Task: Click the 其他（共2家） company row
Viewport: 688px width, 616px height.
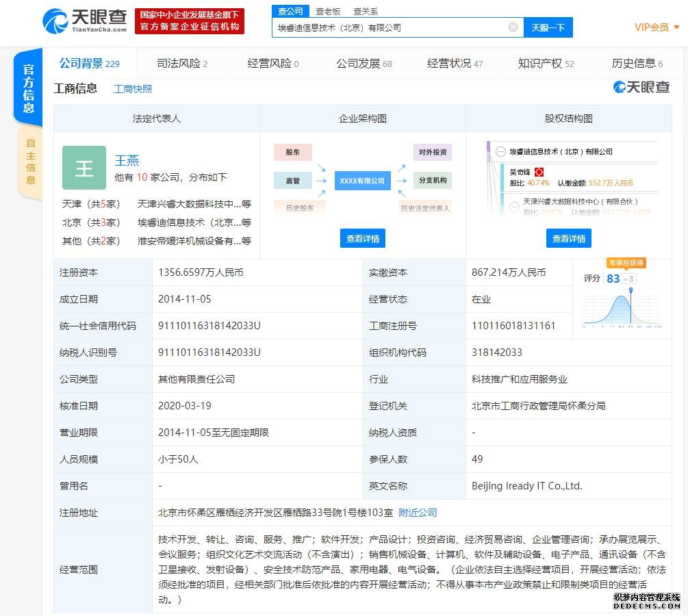Action: (x=157, y=241)
